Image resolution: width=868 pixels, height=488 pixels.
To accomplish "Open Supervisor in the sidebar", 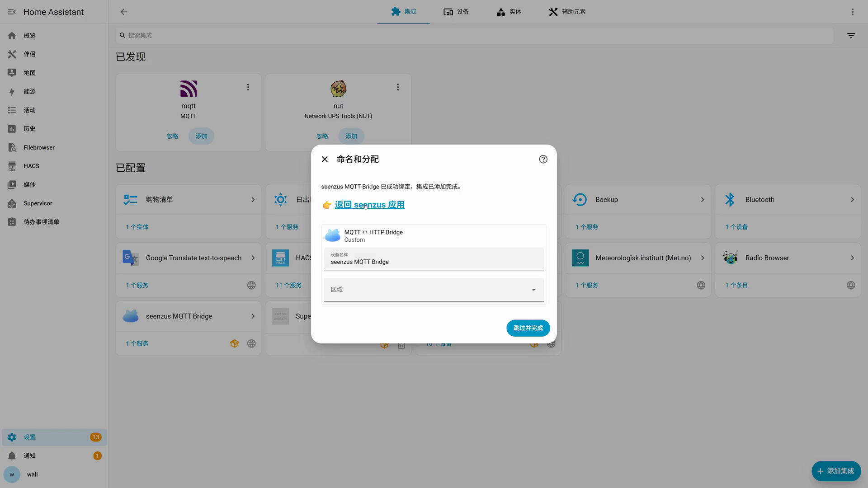I will pos(54,203).
